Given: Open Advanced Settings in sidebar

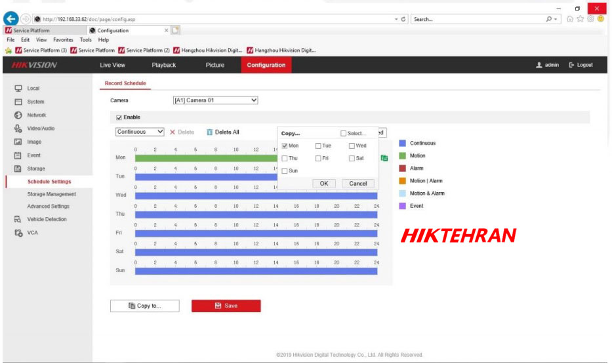Looking at the screenshot, I should (48, 207).
